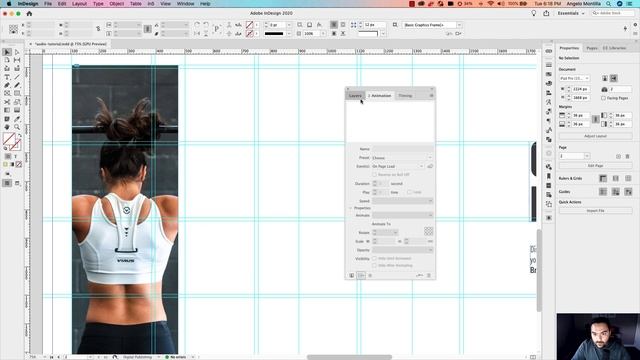Click the reference point locator grid
The height and width of the screenshot is (360, 640).
coord(13,29)
